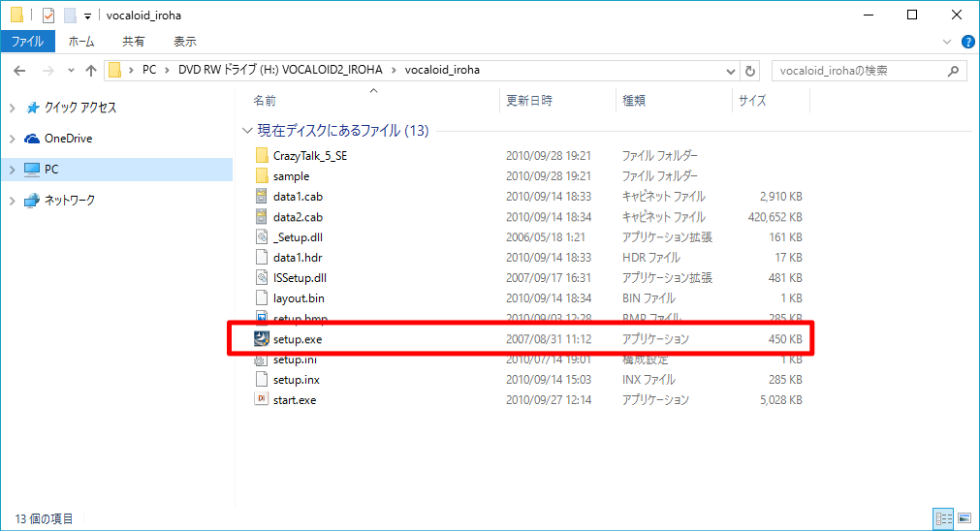Select the setup.exe file name
The image size is (980, 531).
coord(298,339)
